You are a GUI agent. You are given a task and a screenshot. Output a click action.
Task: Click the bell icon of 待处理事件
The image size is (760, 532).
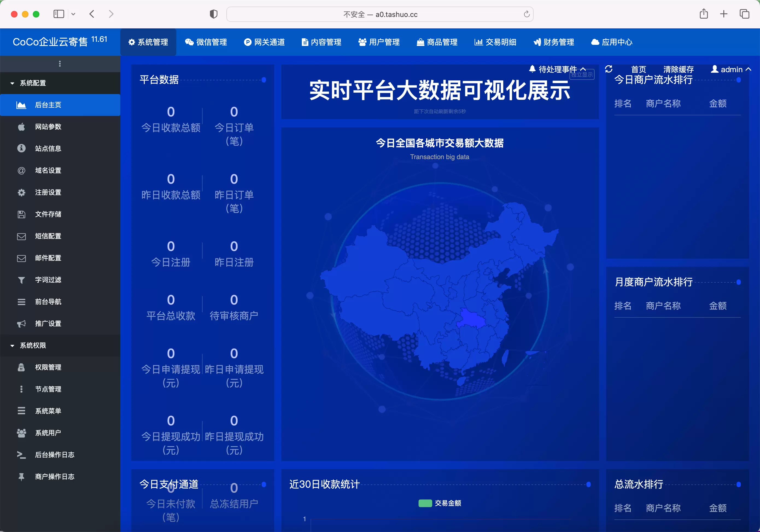(532, 69)
